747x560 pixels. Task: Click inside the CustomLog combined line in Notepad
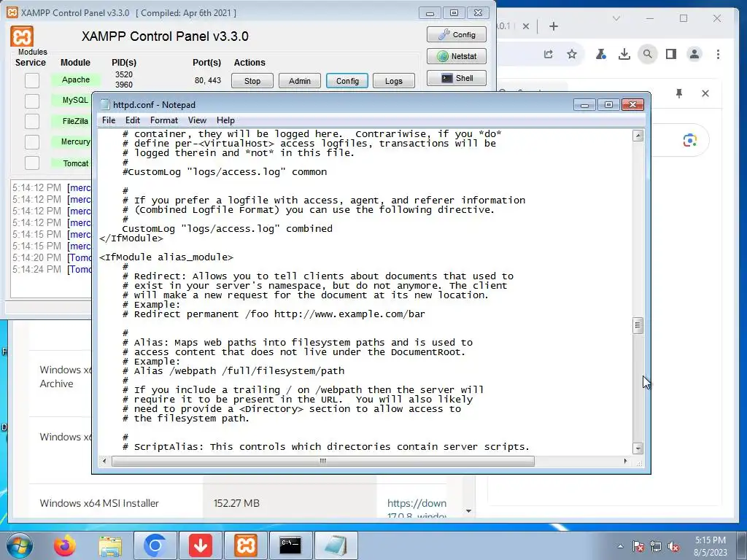(x=228, y=229)
